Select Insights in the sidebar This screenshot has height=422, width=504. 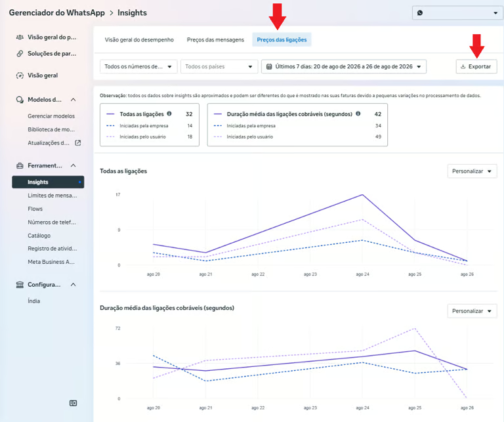(x=48, y=182)
